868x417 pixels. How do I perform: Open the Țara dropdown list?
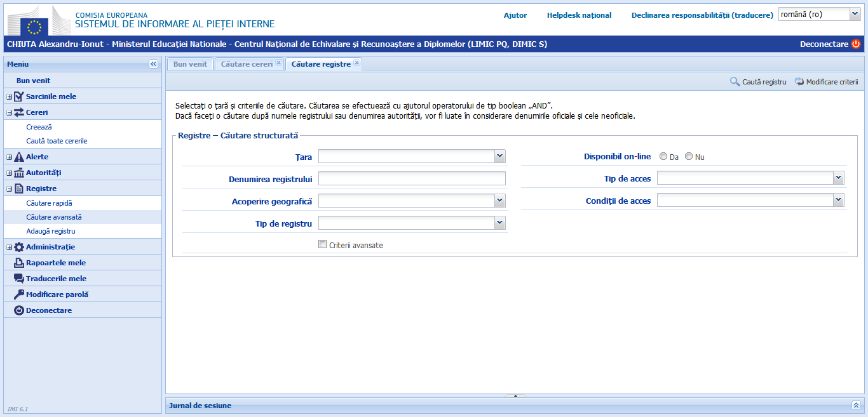[499, 156]
